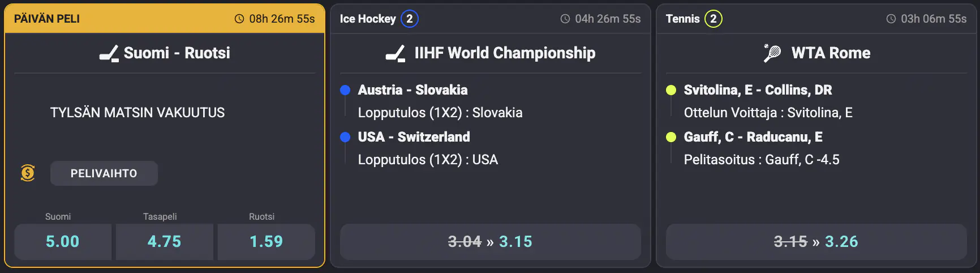
Task: Add Ice Hockey combo at boosted 3.15 odds
Action: [490, 242]
